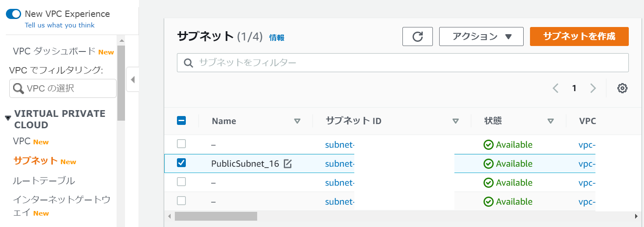Go to previous page chevron

[555, 88]
